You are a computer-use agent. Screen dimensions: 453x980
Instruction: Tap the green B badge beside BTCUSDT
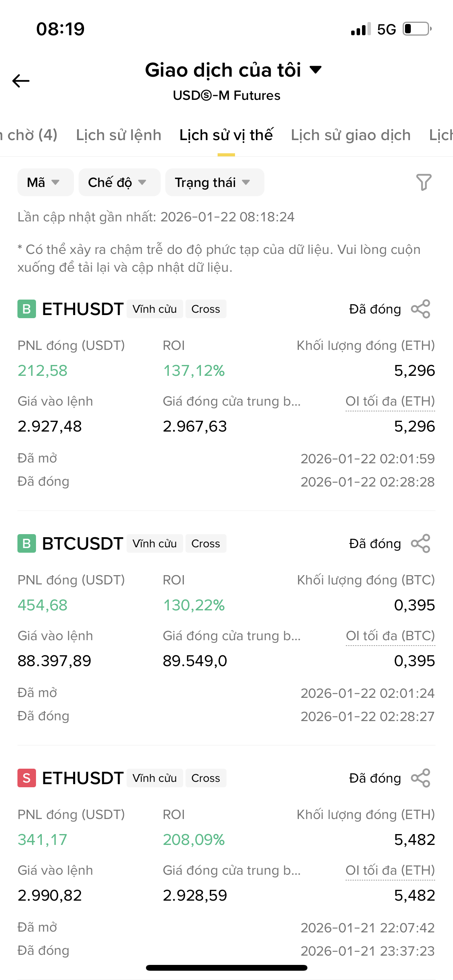(27, 543)
